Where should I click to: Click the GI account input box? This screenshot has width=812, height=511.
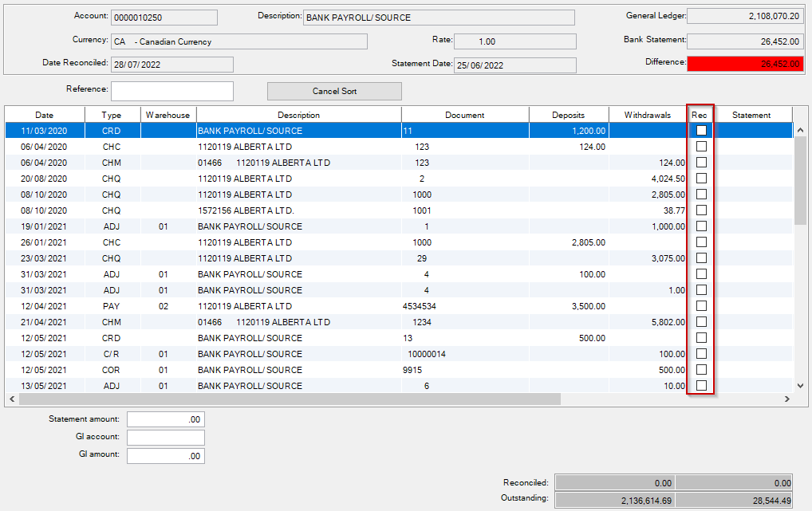(x=166, y=438)
